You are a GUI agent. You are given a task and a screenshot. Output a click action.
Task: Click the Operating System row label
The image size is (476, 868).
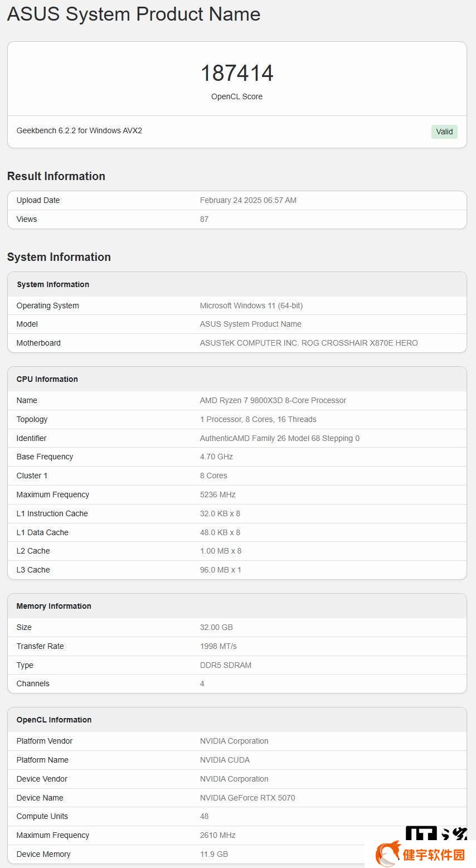pos(48,306)
